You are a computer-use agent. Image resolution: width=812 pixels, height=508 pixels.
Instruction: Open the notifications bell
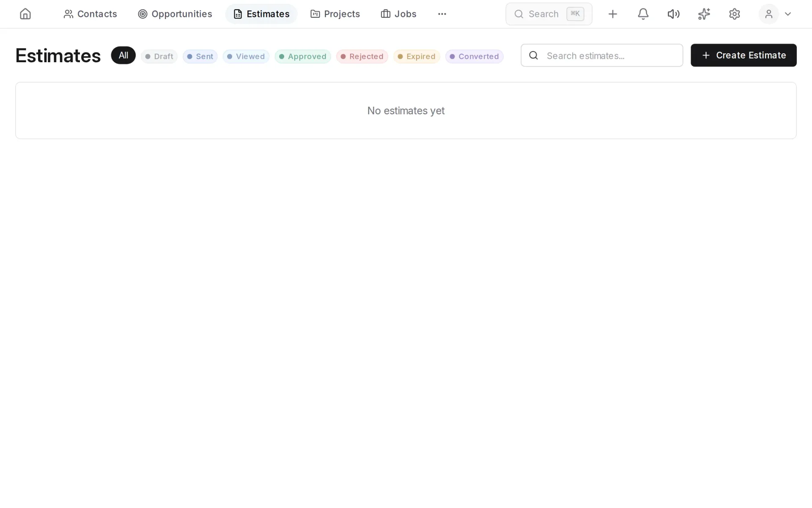[643, 14]
